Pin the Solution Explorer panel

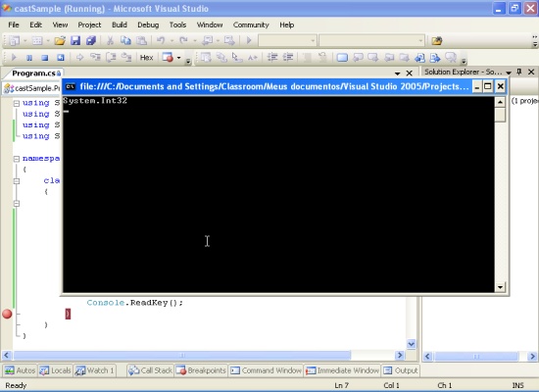519,72
